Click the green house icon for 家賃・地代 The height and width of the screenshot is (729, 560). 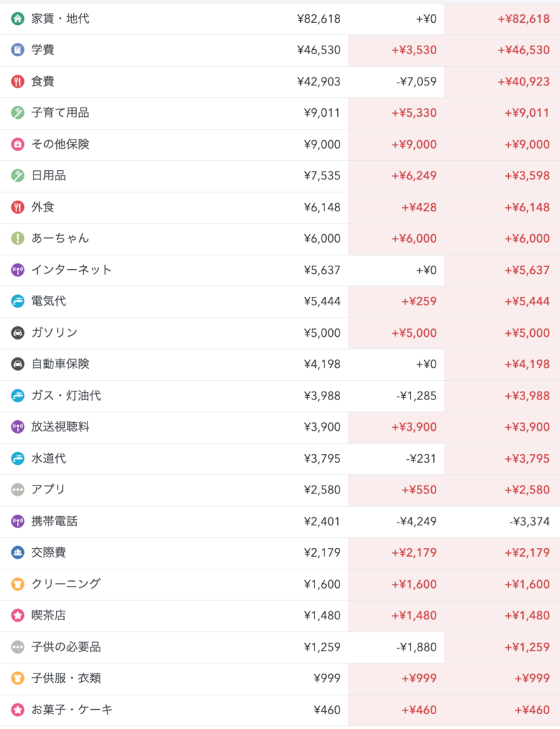coord(18,19)
